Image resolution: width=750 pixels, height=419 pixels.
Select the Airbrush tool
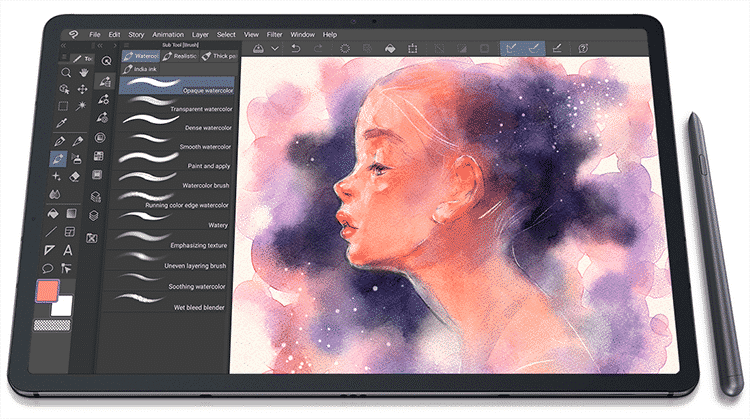coord(76,158)
